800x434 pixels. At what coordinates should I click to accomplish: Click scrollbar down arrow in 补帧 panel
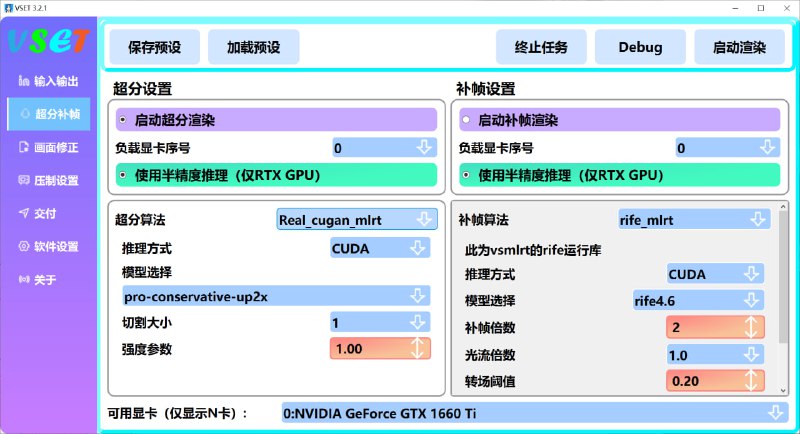click(783, 391)
